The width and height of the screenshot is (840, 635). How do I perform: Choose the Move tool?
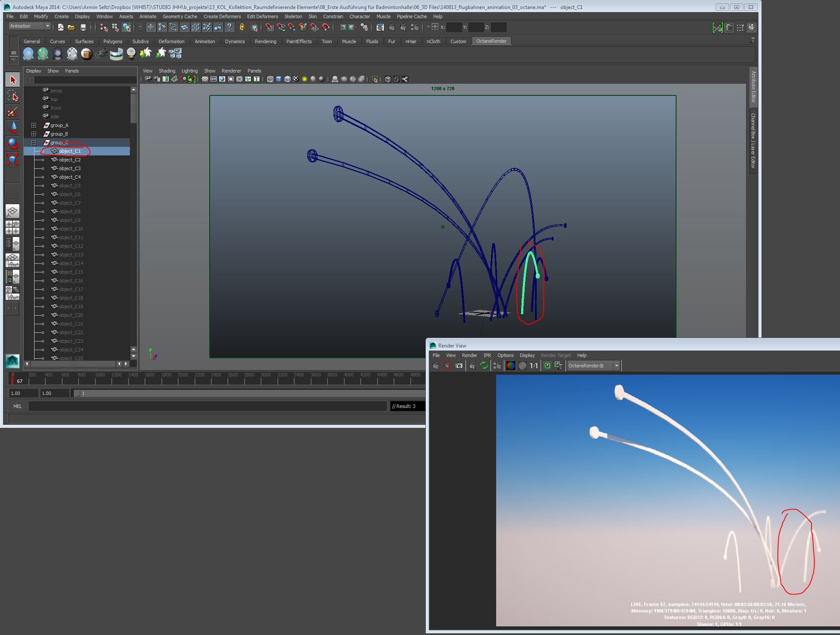click(x=13, y=127)
